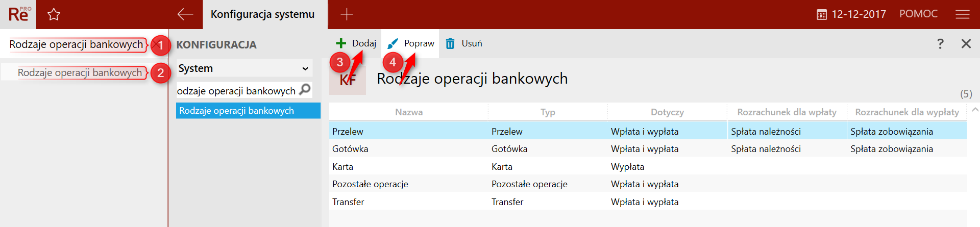The width and height of the screenshot is (980, 227).
Task: Sort by Rozrachunek dla wypłaty header
Action: point(907,112)
